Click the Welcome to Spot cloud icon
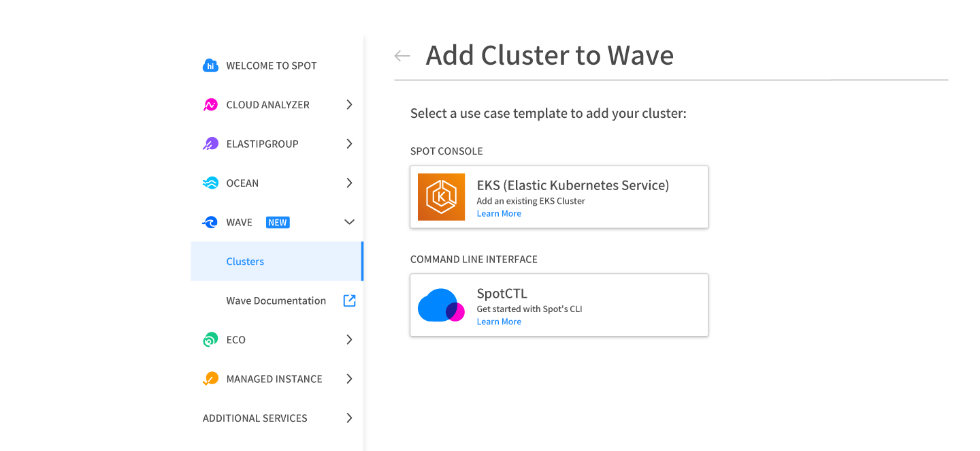The height and width of the screenshot is (451, 980). [210, 65]
